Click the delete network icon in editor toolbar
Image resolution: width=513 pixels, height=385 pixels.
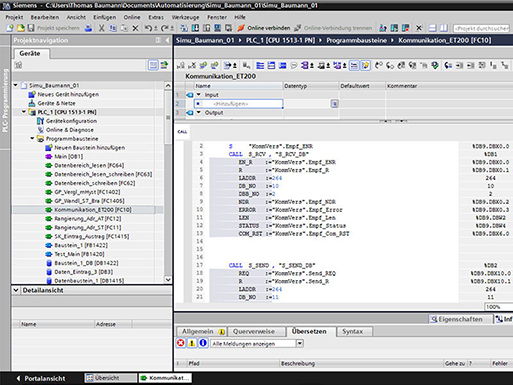[192, 66]
